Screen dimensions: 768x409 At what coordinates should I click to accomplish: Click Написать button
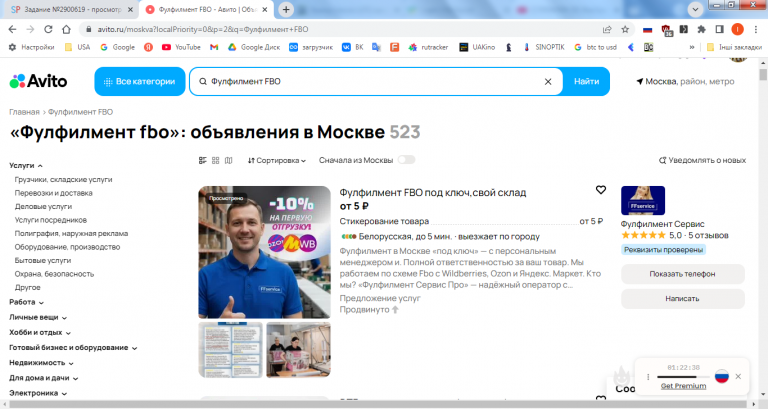(x=682, y=299)
